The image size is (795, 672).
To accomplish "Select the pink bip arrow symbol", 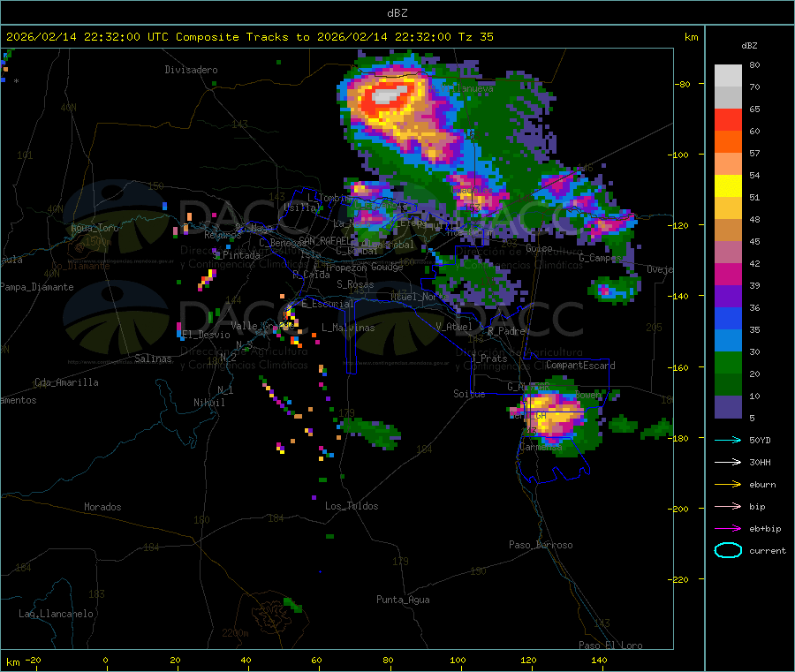I will (x=728, y=506).
